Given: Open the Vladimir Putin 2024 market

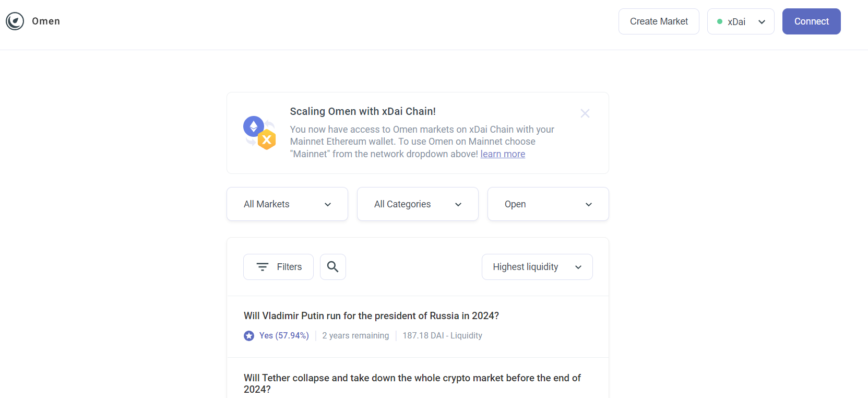Looking at the screenshot, I should (x=371, y=316).
